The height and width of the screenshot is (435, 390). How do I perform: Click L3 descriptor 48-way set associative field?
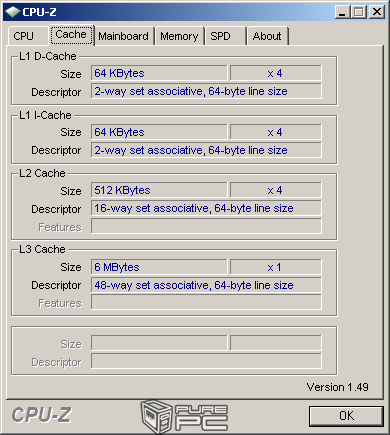click(x=206, y=285)
